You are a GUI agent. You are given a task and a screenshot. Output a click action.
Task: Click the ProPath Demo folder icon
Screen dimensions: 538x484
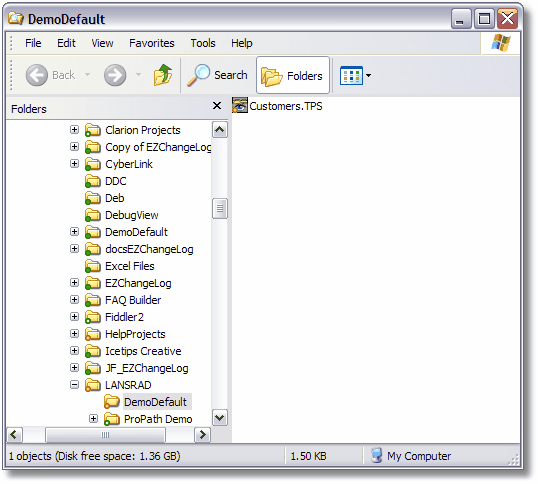click(112, 419)
